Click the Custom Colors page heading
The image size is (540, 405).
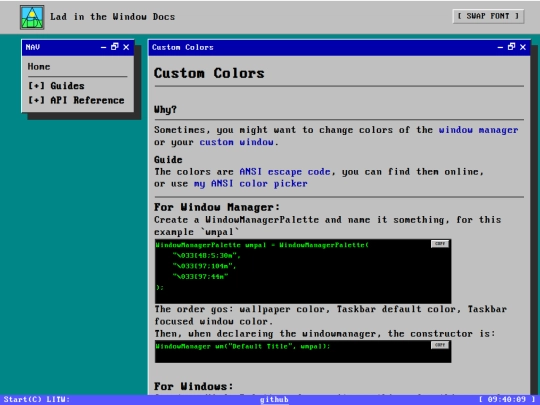(209, 73)
